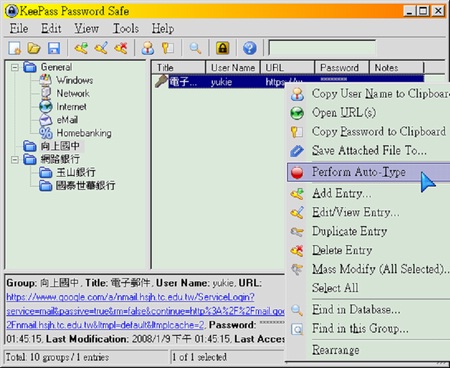Select the 玉山銀行 subgroup
The height and width of the screenshot is (368, 450).
point(76,172)
